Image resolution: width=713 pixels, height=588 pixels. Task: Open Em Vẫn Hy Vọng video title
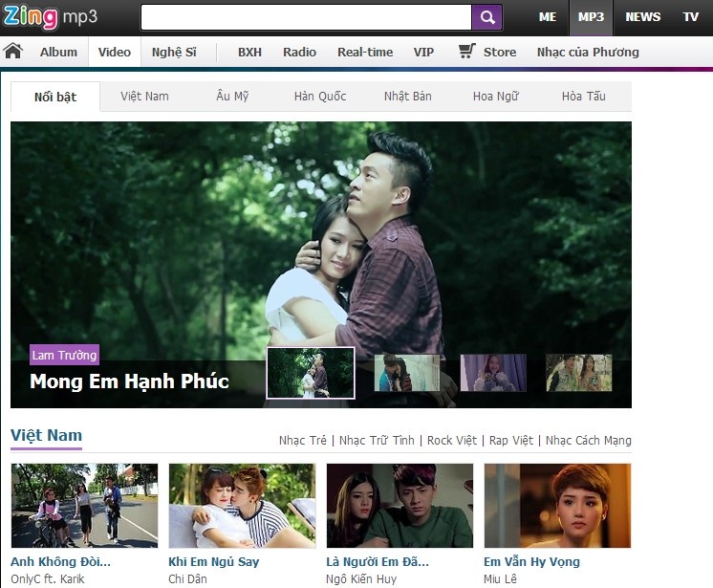531,562
